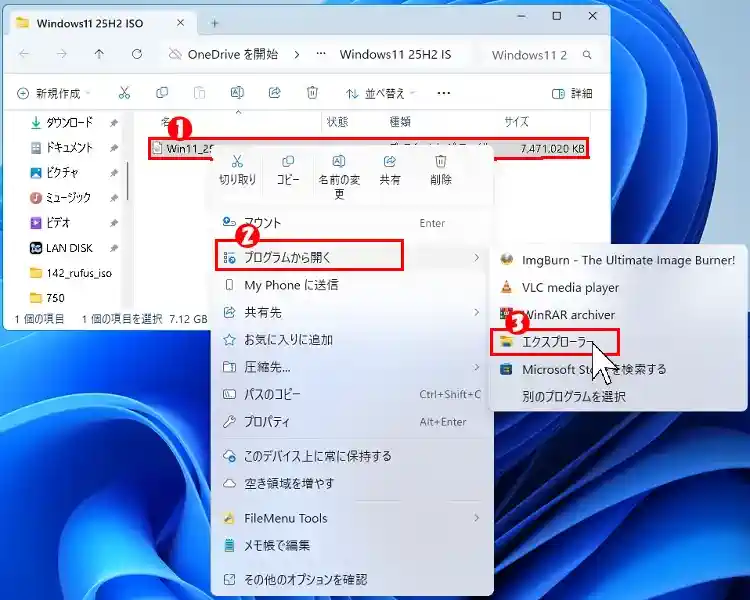Choose 名前の変更 in the context menu
750x600 pixels.
(x=339, y=177)
